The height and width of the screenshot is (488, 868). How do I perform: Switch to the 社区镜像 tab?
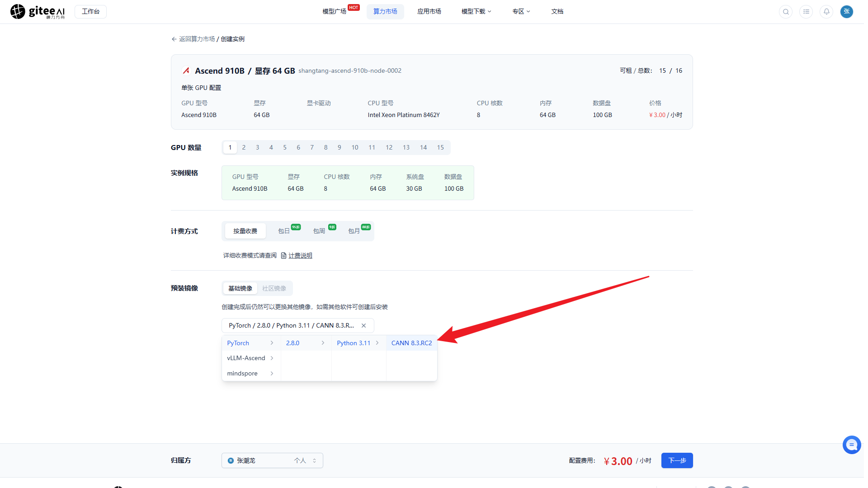pos(274,288)
